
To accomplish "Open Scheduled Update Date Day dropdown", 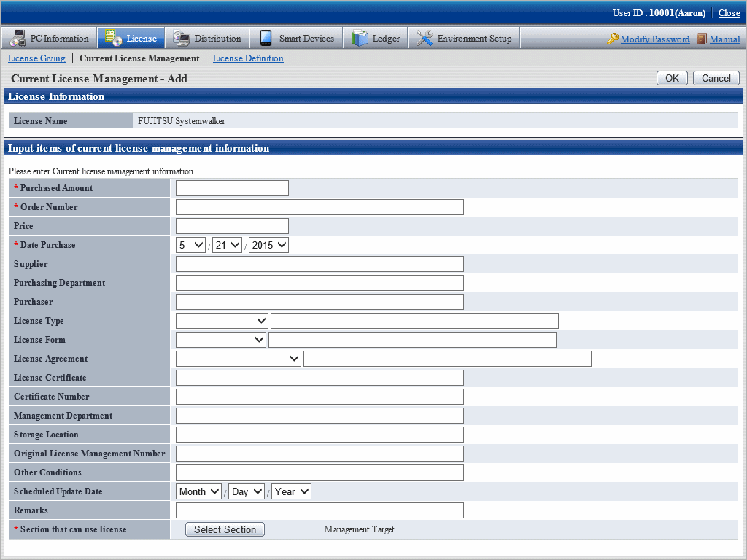I will tap(247, 492).
